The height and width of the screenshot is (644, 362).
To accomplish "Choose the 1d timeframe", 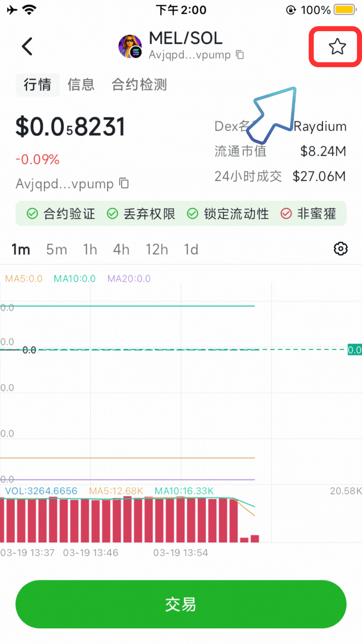I will [191, 250].
